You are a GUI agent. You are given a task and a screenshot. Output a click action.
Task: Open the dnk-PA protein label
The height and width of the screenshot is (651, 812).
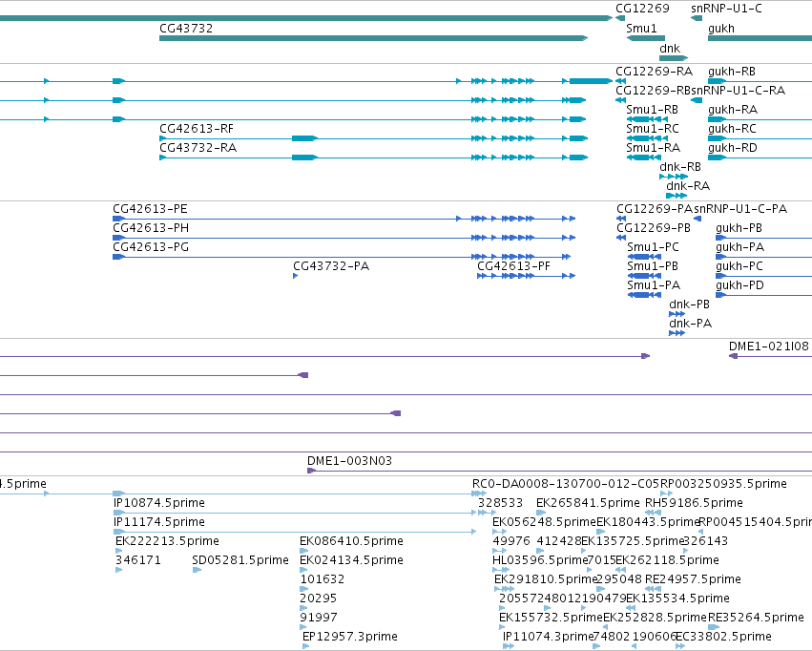click(x=690, y=324)
